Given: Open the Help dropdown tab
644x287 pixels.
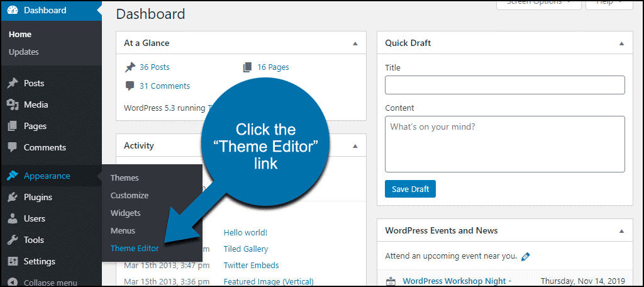Looking at the screenshot, I should 609,4.
